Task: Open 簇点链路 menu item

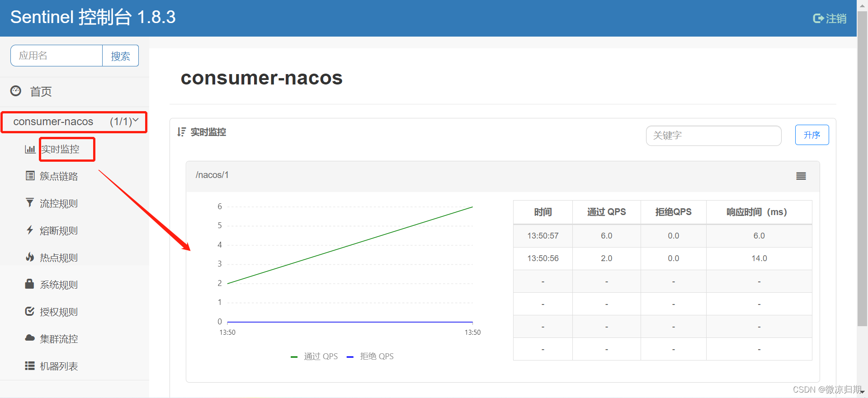Action: (x=59, y=176)
